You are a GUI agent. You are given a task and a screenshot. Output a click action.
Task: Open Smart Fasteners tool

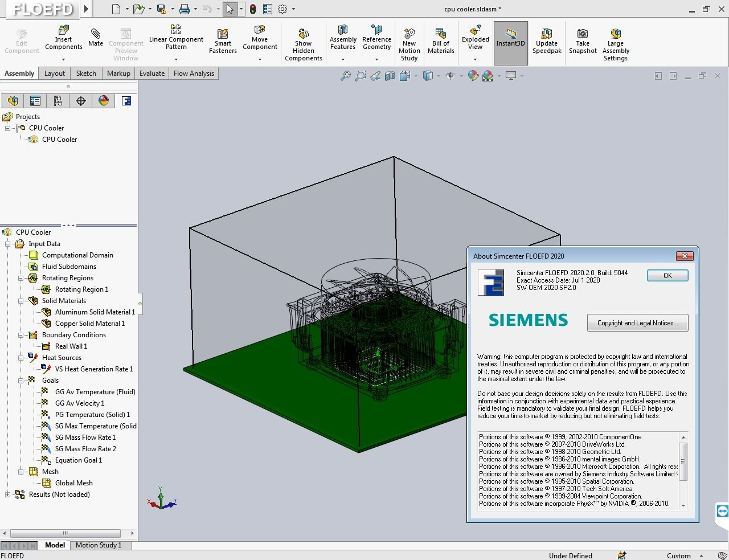click(x=223, y=34)
